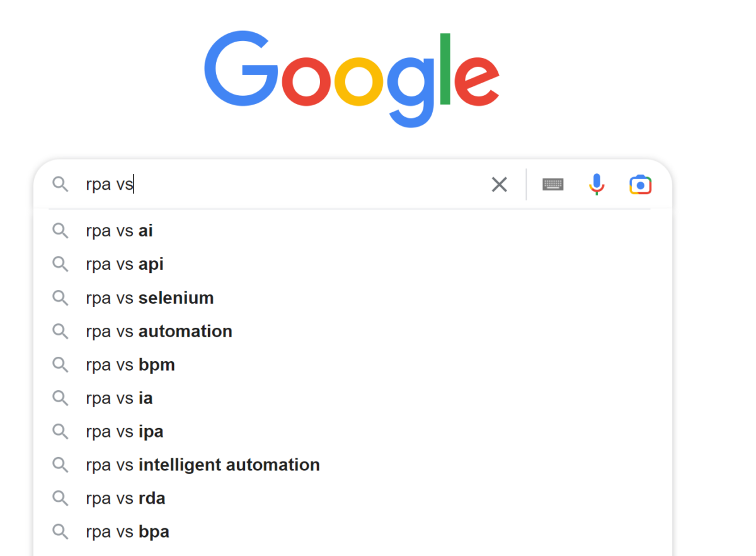Open the on-screen keyboard input tool
This screenshot has width=756, height=556.
coord(553,185)
